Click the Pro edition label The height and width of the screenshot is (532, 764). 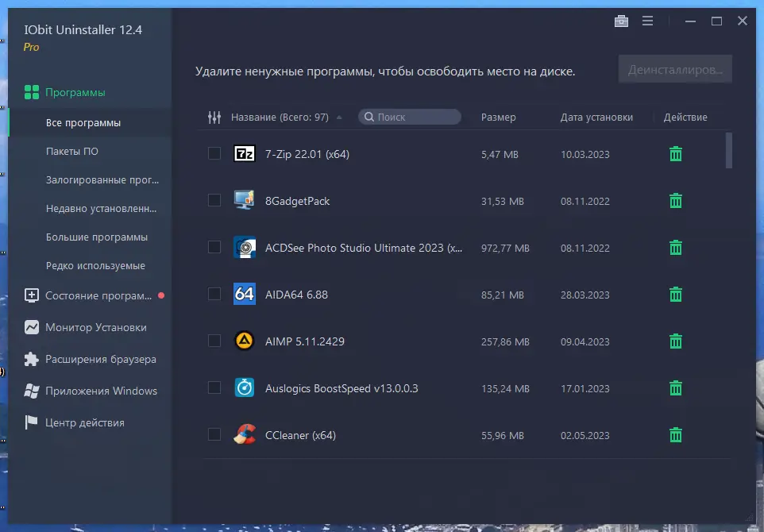pyautogui.click(x=31, y=48)
